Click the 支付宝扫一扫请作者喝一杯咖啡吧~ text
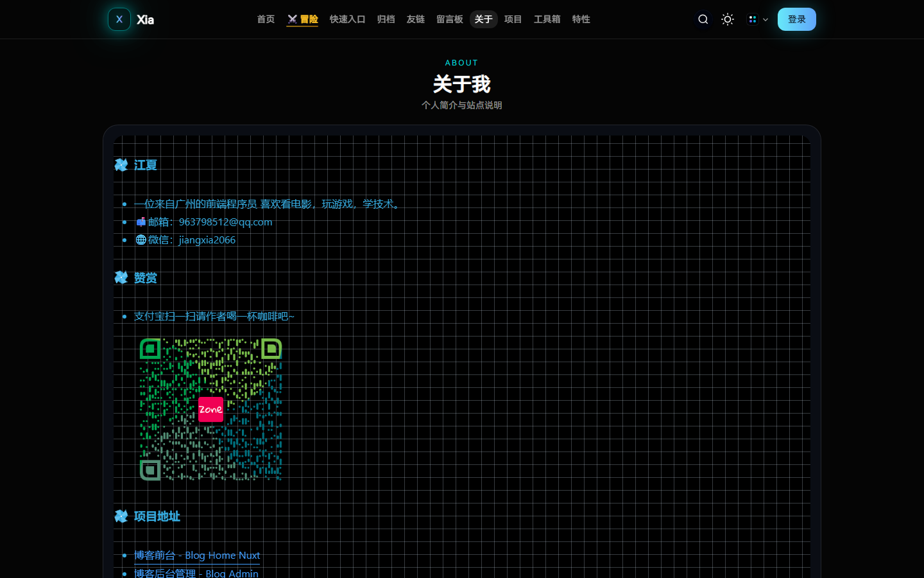The image size is (924, 578). point(214,317)
